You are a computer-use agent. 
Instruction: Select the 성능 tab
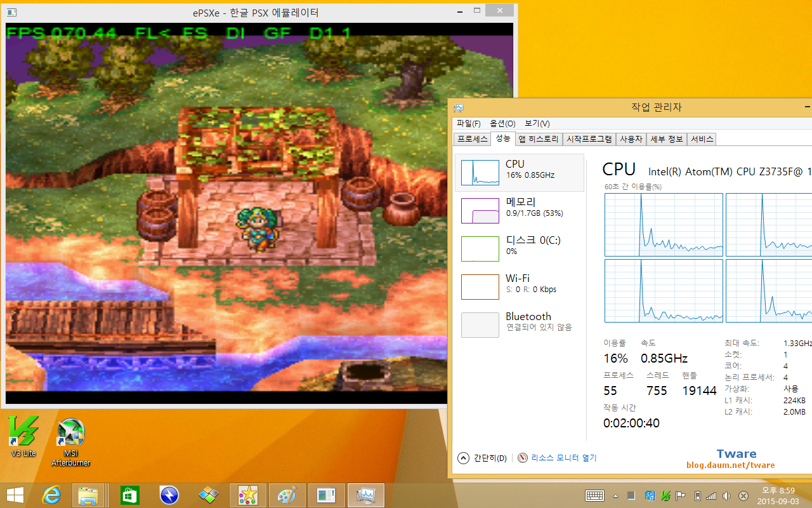tap(502, 138)
